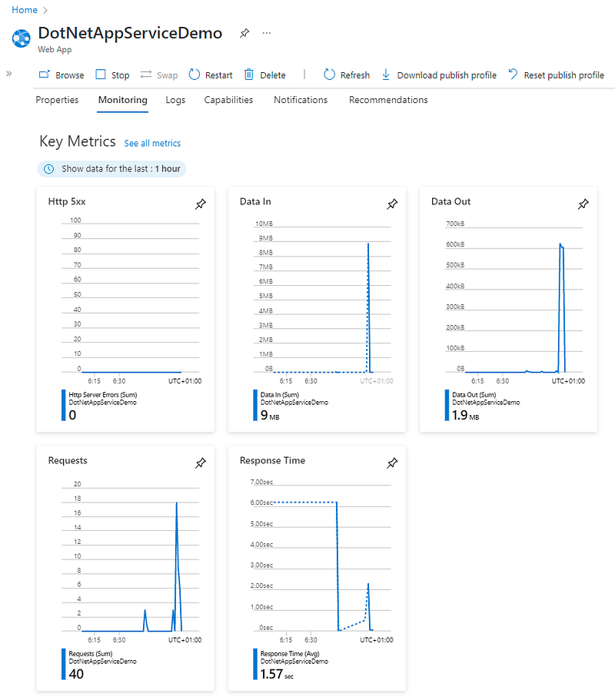This screenshot has width=615, height=700.
Task: Click the Requests chart peak near 18
Action: [x=176, y=503]
